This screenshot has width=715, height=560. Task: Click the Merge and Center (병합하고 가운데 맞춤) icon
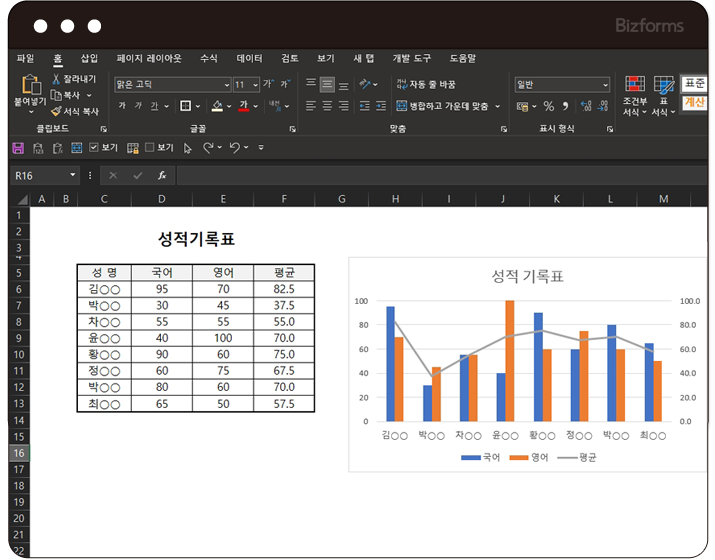point(402,106)
